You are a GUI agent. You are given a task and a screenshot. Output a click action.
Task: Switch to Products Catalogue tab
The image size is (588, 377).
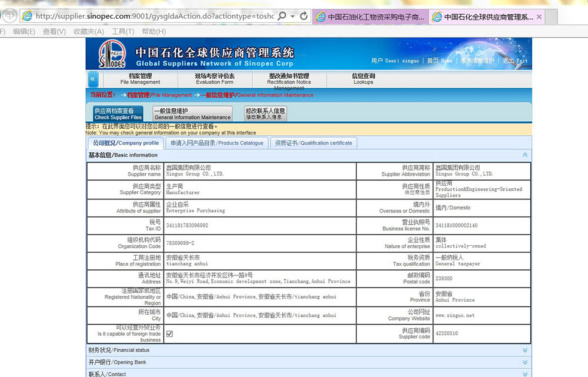coord(216,143)
